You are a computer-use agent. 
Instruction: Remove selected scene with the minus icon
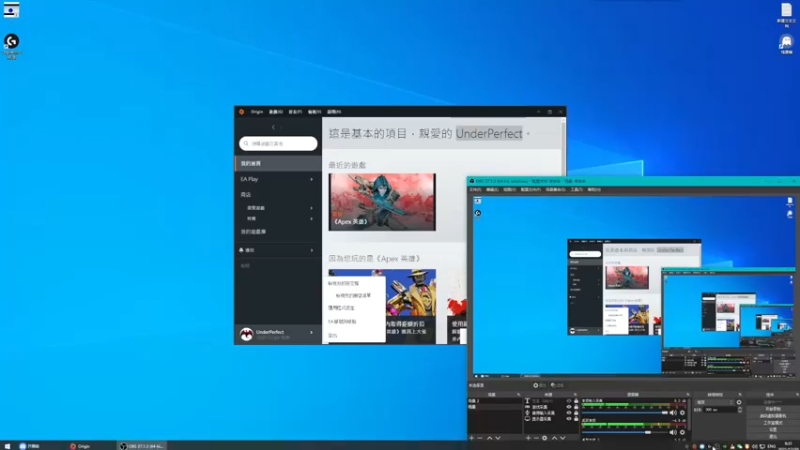click(x=480, y=438)
